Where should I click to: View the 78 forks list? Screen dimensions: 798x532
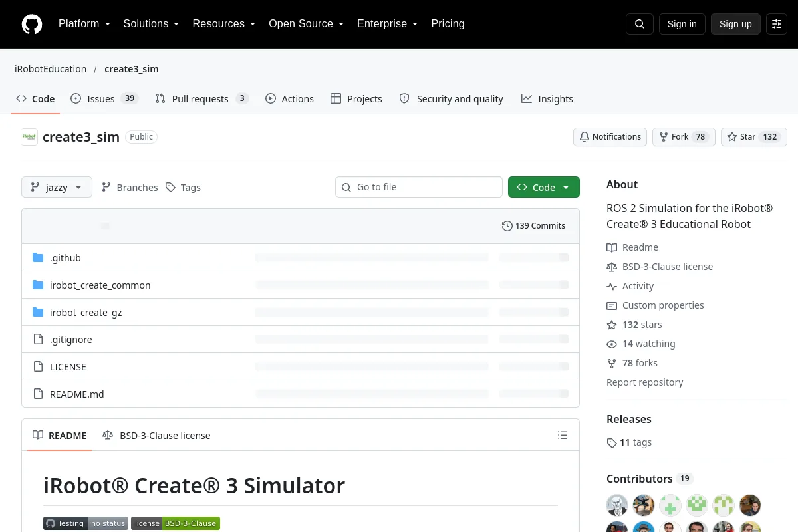click(x=632, y=363)
